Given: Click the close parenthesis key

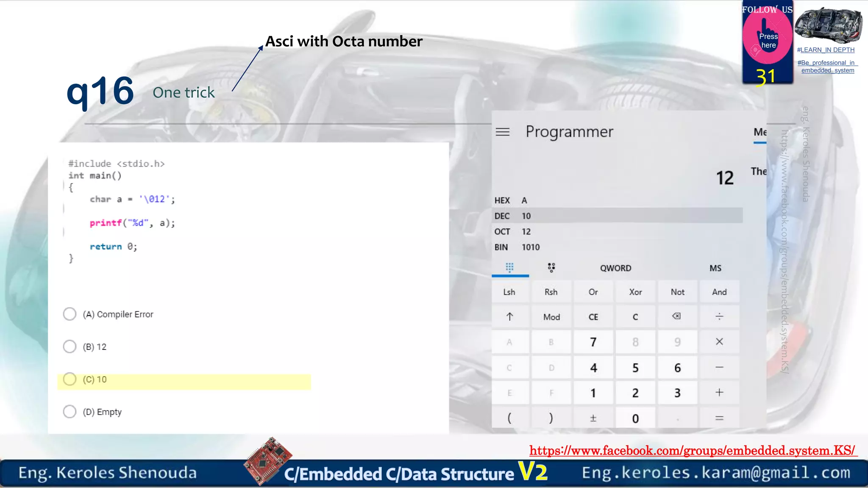Looking at the screenshot, I should coord(551,418).
